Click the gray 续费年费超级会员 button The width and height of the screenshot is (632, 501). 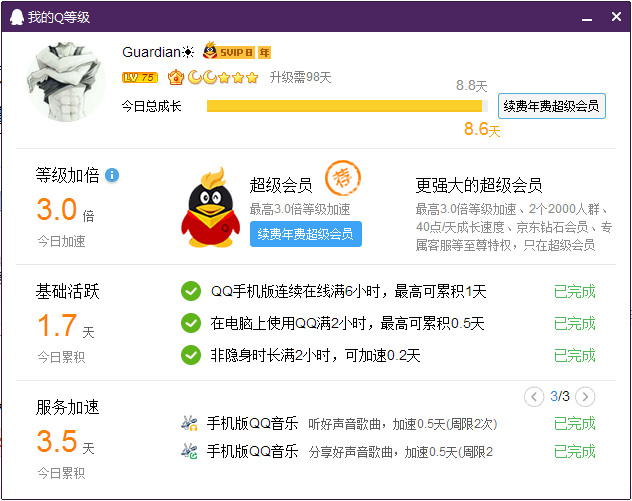pos(552,106)
